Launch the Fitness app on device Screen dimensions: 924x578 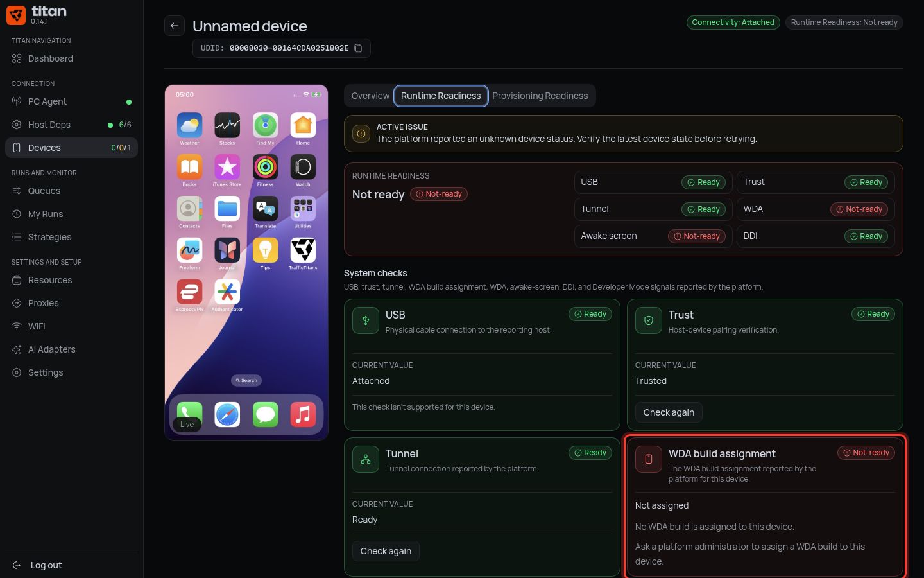[x=265, y=167]
